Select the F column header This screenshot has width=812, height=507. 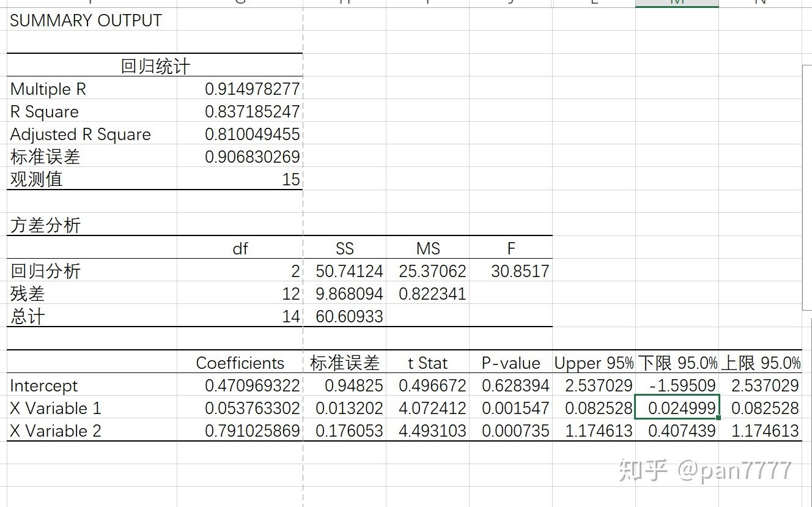click(x=511, y=248)
